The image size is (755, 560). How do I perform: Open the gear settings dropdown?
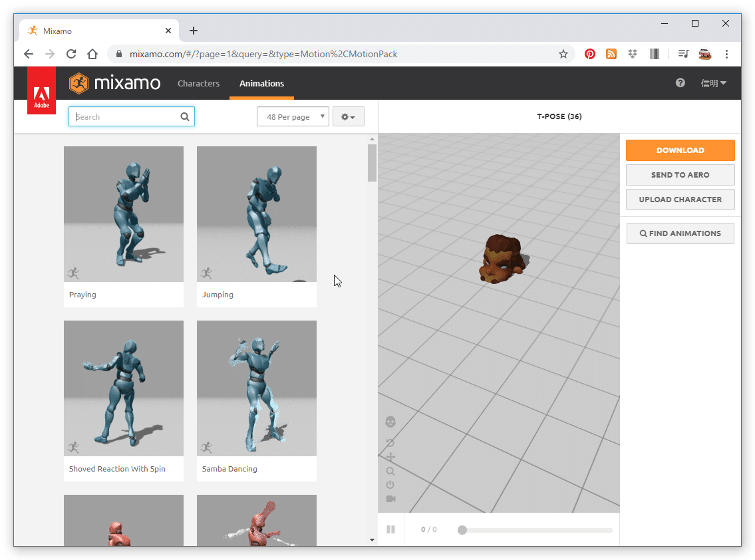348,116
